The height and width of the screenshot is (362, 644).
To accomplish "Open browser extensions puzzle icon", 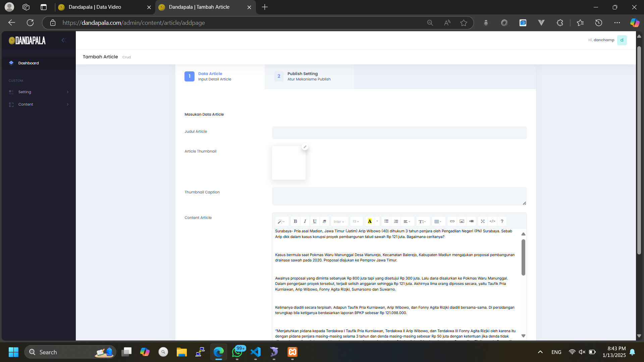I will [560, 23].
